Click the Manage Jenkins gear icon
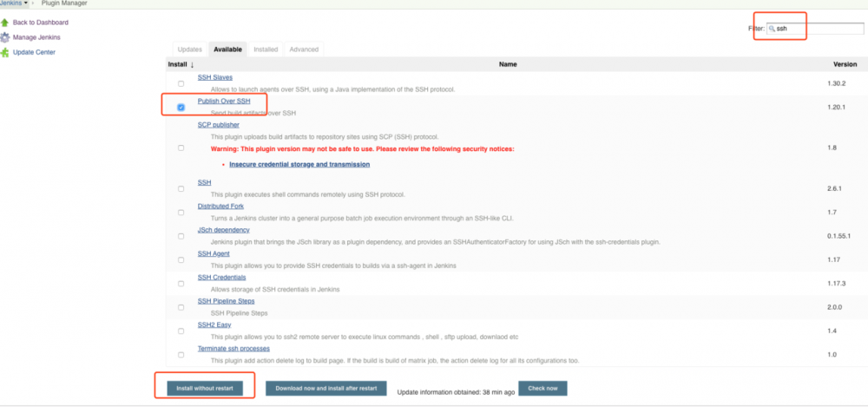The width and height of the screenshot is (868, 407). pos(5,37)
